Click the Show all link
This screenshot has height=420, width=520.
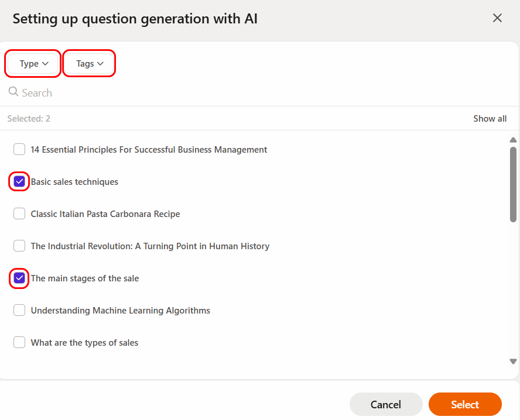pos(490,119)
